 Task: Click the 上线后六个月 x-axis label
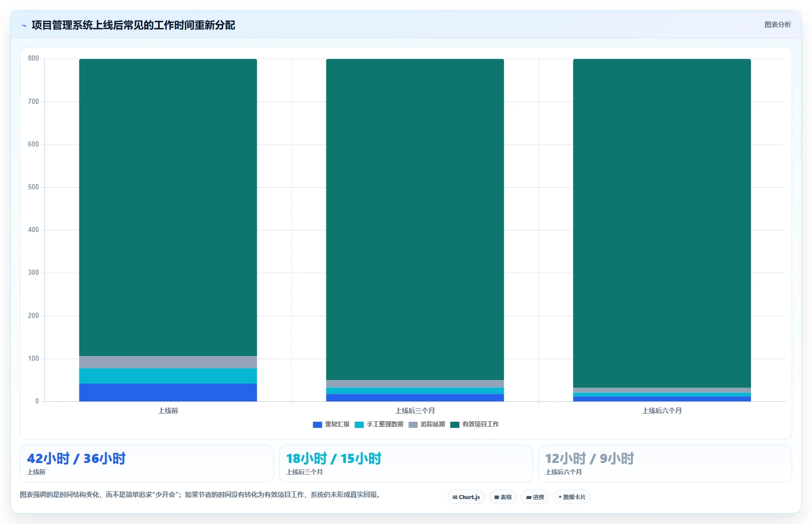click(662, 411)
